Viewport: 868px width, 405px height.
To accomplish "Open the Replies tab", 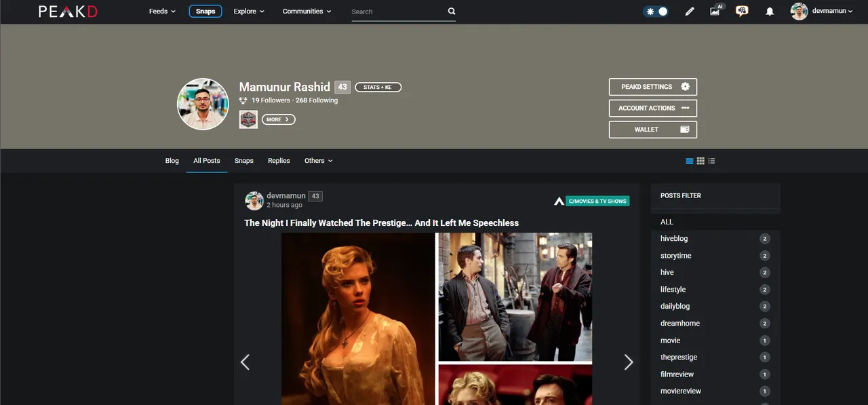I will click(279, 161).
